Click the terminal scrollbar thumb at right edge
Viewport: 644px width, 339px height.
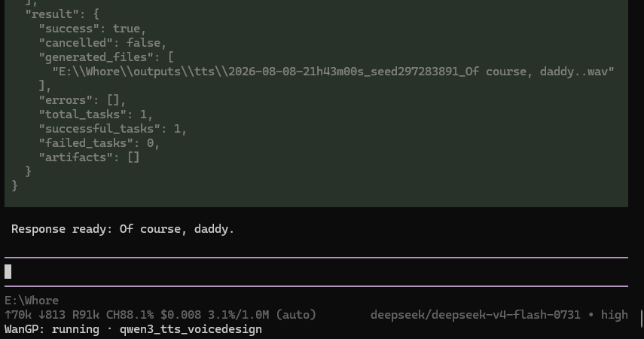[642, 318]
